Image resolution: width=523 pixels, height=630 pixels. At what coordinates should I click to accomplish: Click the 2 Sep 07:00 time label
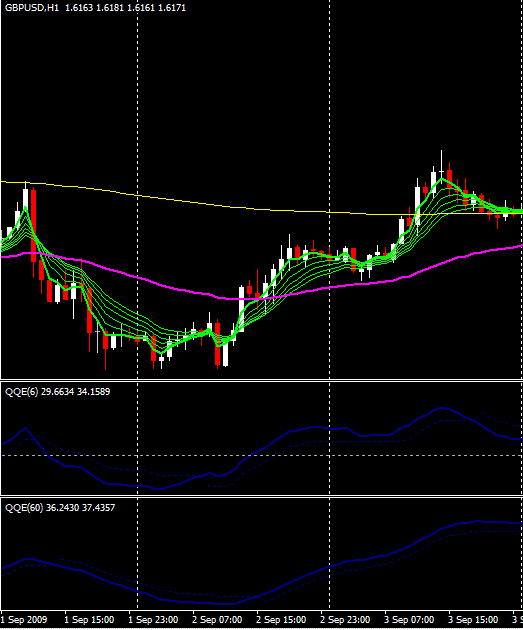click(x=217, y=619)
